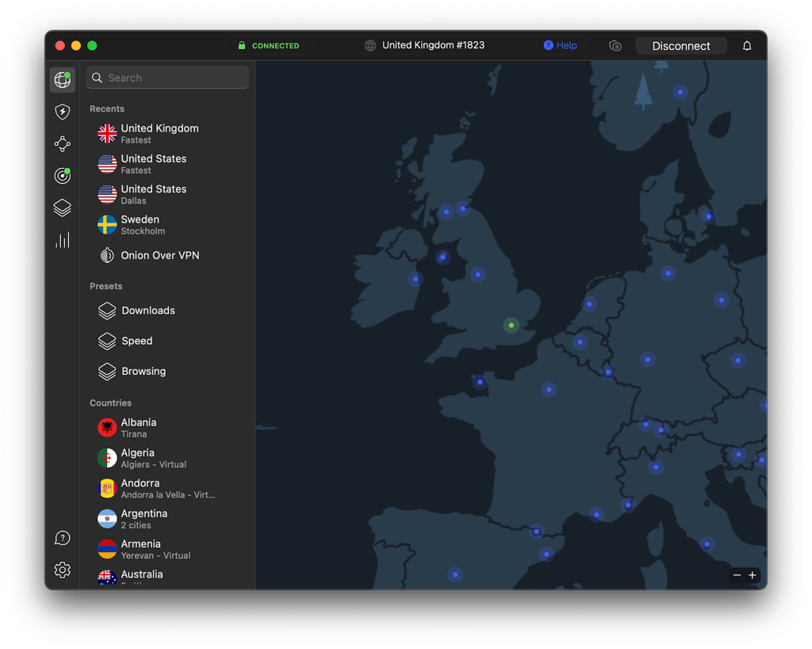Open Threat Protection shield icon
The height and width of the screenshot is (649, 812).
pyautogui.click(x=62, y=112)
